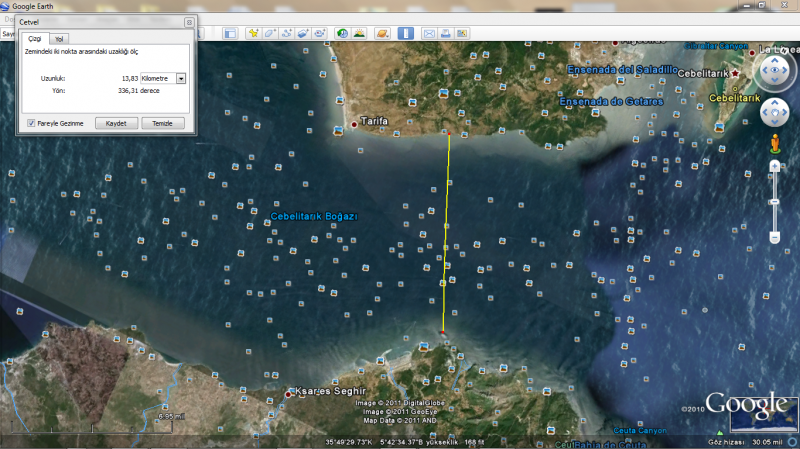Toggle the Fareyle Gezinme checkbox
The height and width of the screenshot is (449, 800).
(x=31, y=123)
